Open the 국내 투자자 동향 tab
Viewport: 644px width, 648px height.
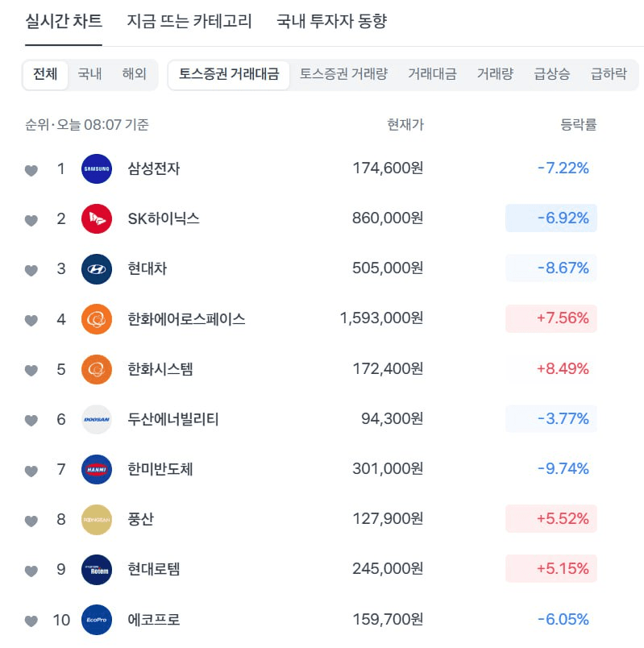click(331, 22)
